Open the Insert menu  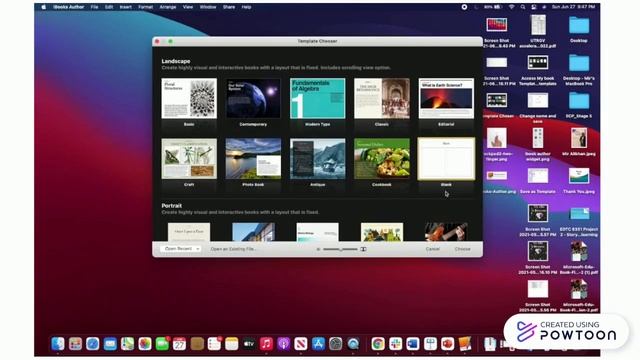click(125, 7)
